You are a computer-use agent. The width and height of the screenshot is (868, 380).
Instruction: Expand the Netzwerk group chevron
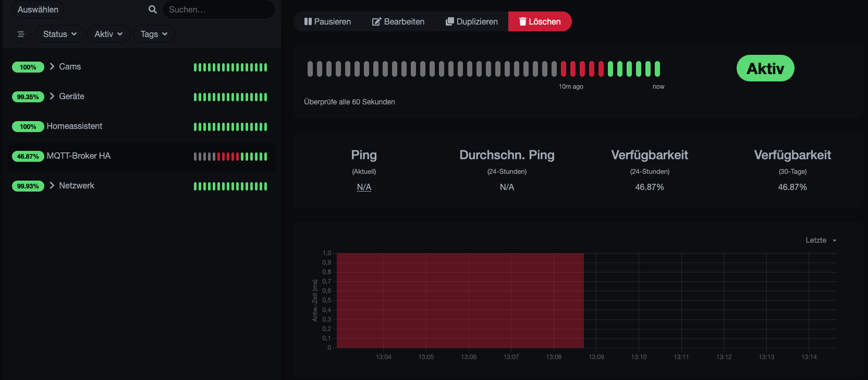coord(52,185)
